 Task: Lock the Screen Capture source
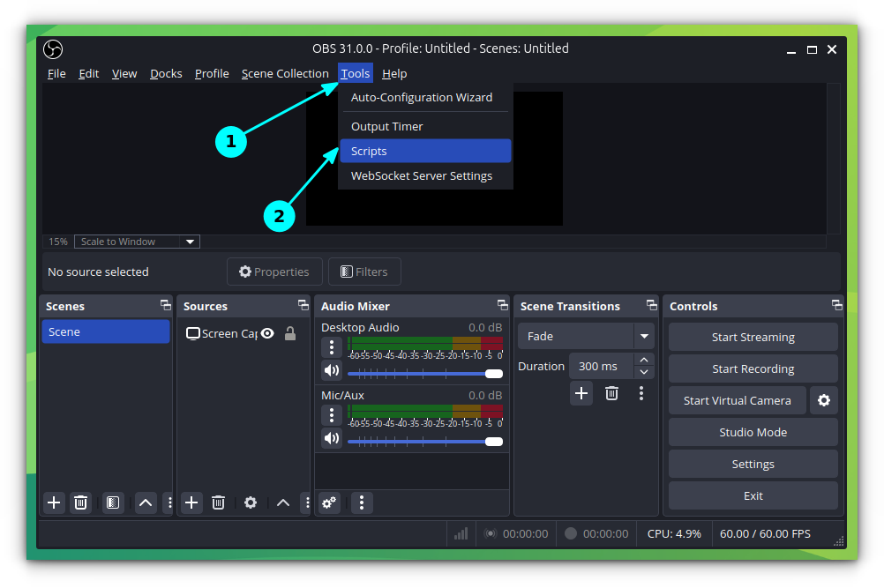(x=288, y=333)
